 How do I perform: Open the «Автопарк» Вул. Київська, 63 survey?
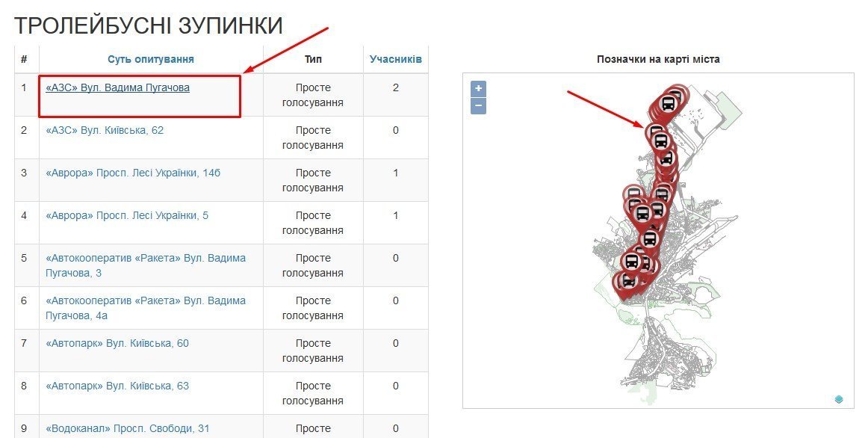coord(118,386)
